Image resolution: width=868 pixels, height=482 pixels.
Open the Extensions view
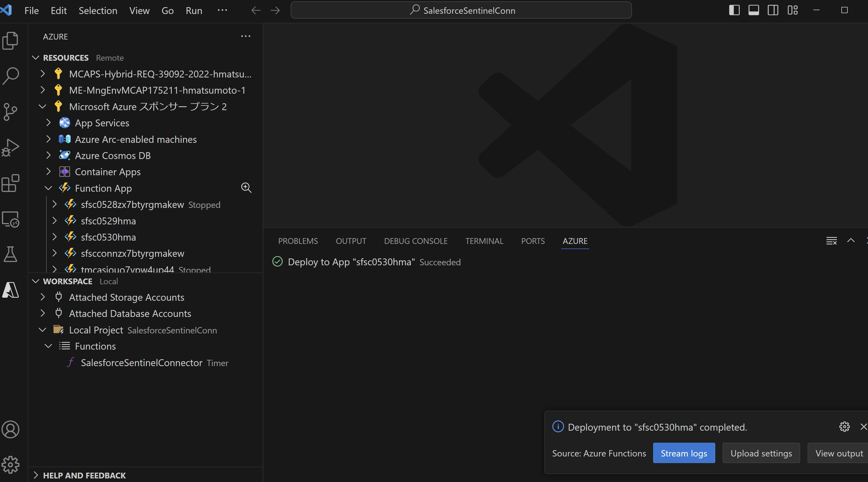click(10, 183)
